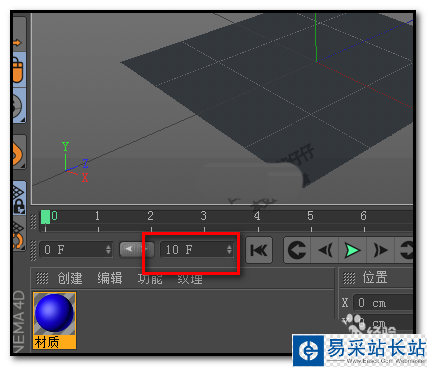This screenshot has height=367, width=427.
Task: Jump to previous keyframe button
Action: 297,250
